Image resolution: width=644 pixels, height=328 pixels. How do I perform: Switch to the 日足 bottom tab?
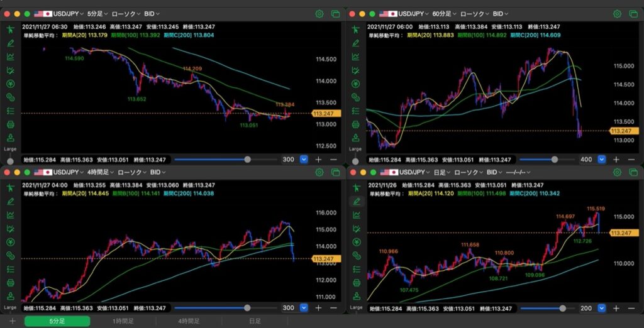(255, 321)
